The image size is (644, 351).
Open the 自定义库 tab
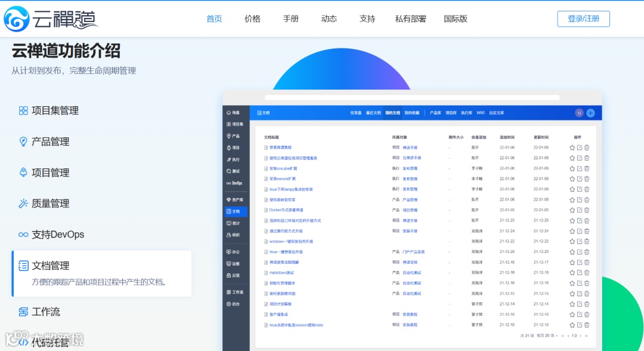497,113
